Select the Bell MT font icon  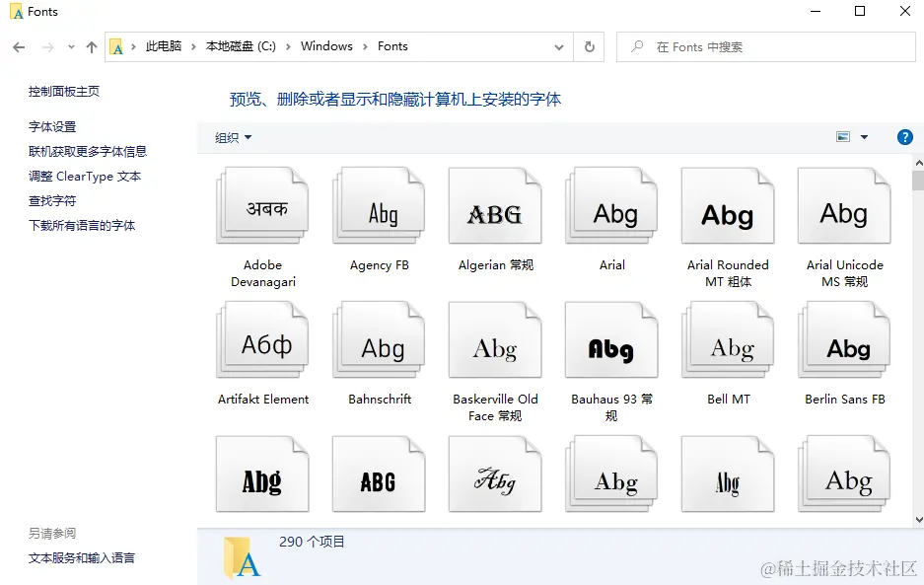[728, 339]
